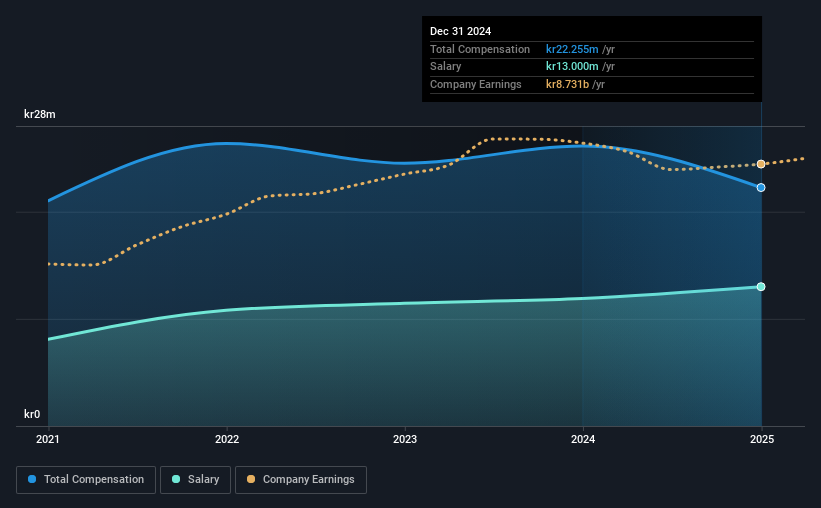Image resolution: width=821 pixels, height=508 pixels.
Task: Click the kr22.255m total compensation value
Action: coord(572,49)
